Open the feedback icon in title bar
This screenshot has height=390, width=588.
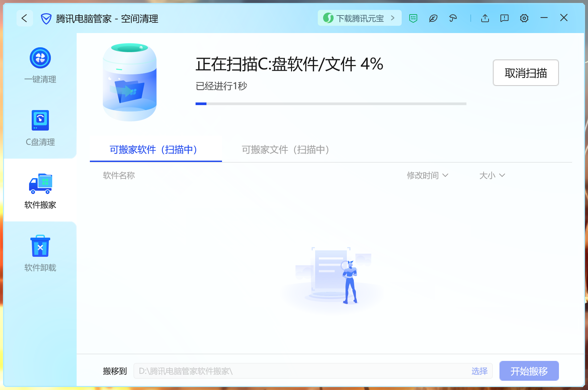coord(504,18)
